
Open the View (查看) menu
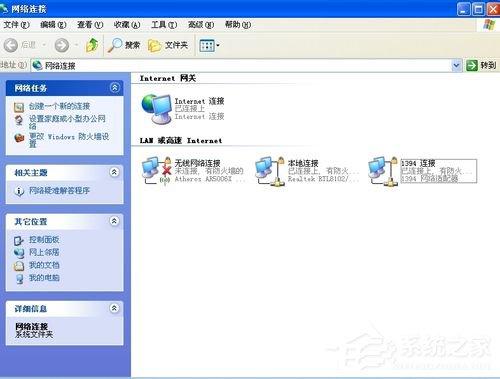click(x=90, y=24)
